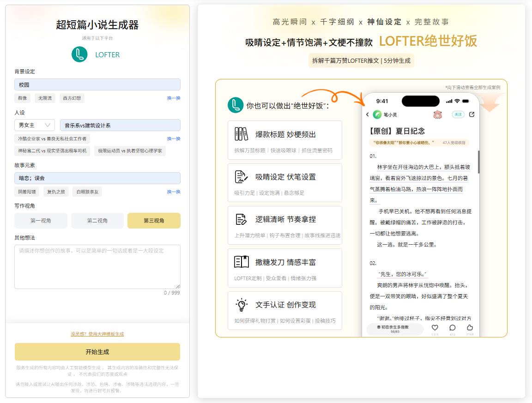Click into the 其他想法 text area
Screen dimensions: 532x403
pos(97,267)
